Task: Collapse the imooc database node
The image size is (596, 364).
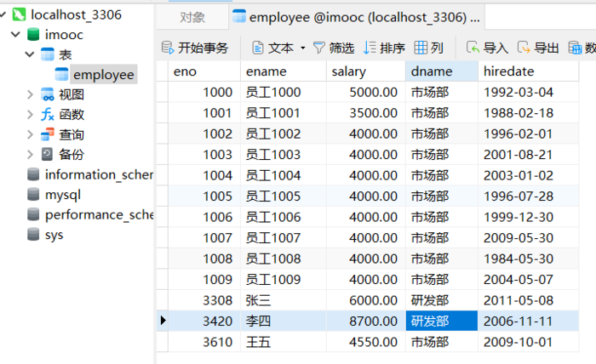Action: (15, 35)
